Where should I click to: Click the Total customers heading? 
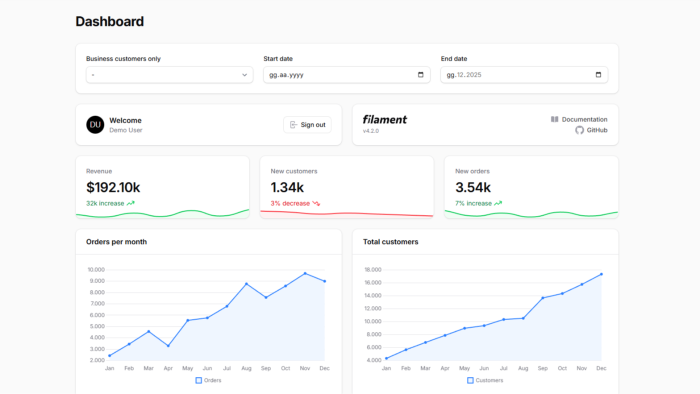point(391,242)
